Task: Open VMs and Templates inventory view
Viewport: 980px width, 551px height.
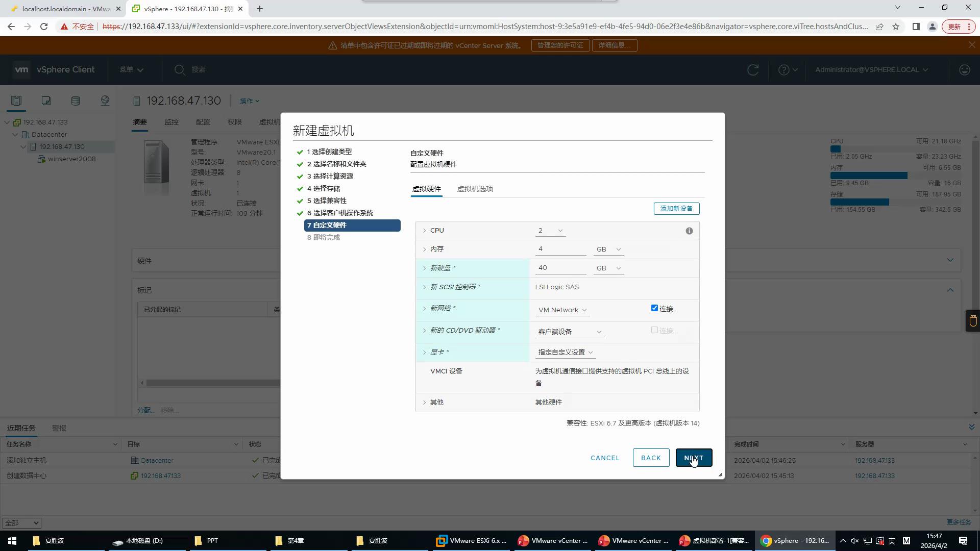Action: (x=46, y=101)
